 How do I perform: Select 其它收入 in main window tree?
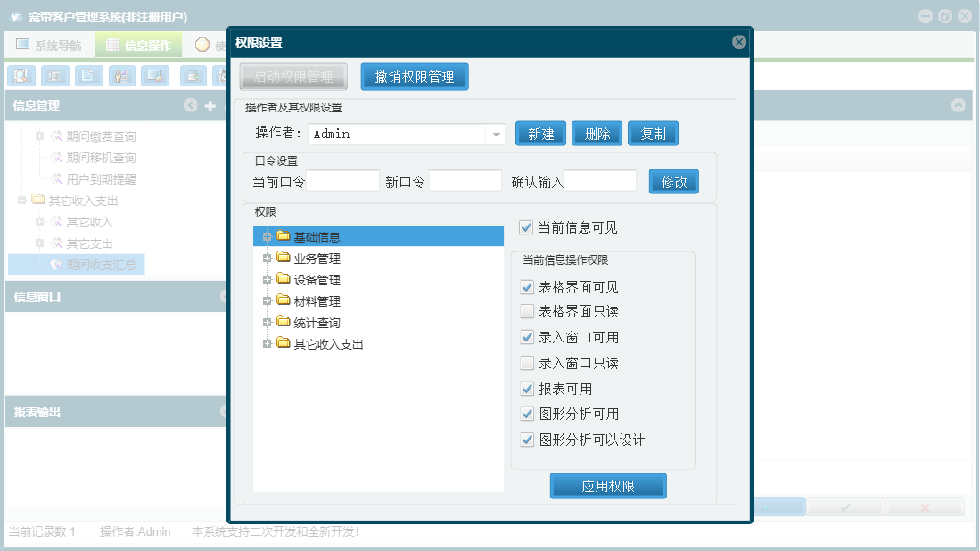pos(89,222)
